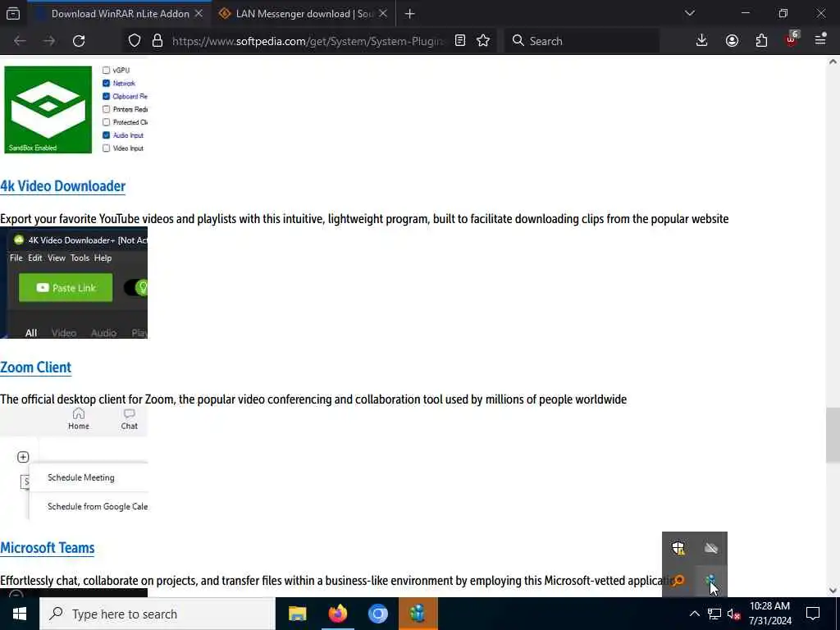Click scroll-up arrow of page scrollbar
Screen dimensions: 840x630
[833, 62]
